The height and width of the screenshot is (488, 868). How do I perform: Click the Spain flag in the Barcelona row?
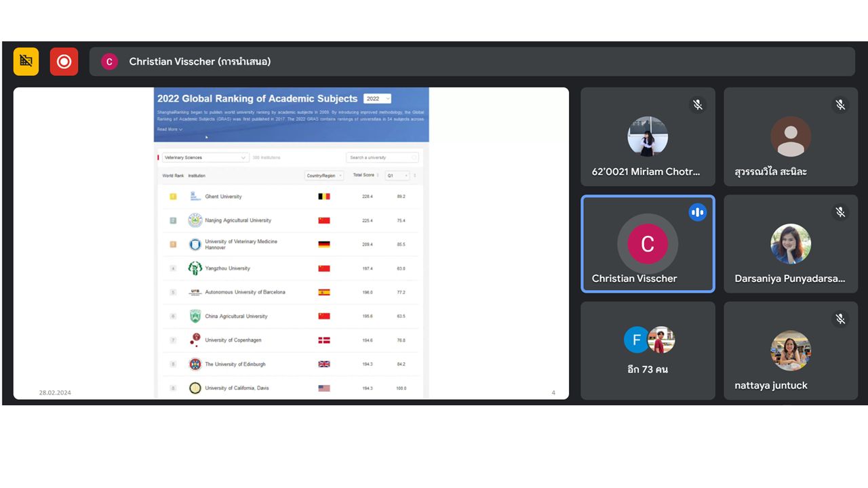click(324, 292)
